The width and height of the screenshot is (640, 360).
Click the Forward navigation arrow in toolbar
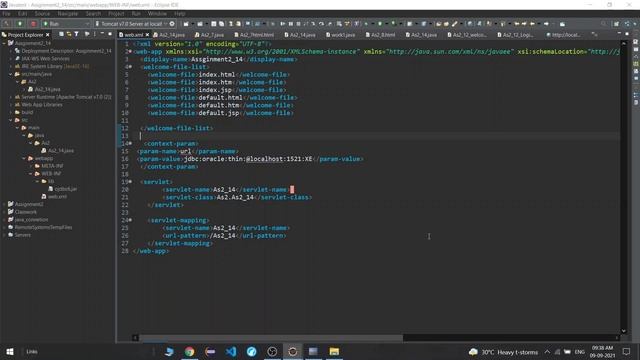pos(547,24)
